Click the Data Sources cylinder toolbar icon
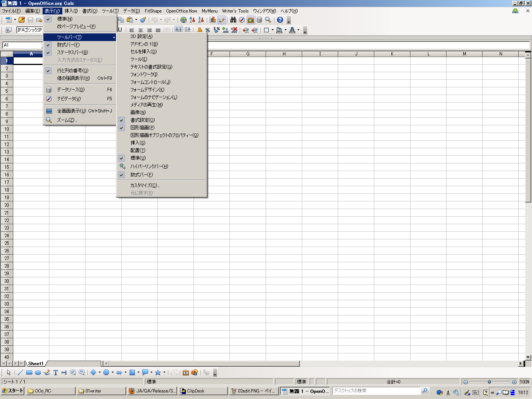 [260, 20]
